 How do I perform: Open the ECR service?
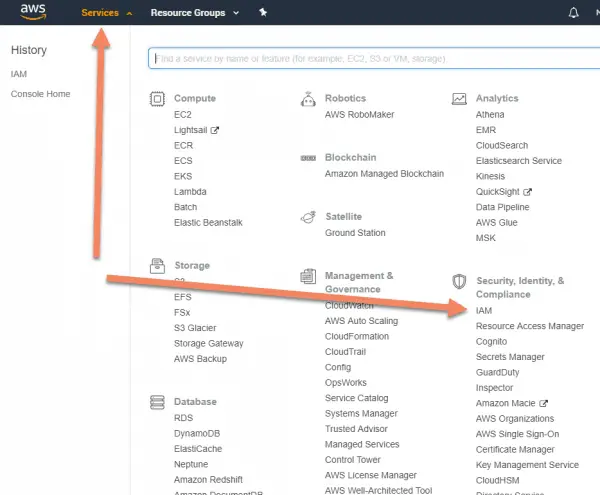[x=183, y=145]
